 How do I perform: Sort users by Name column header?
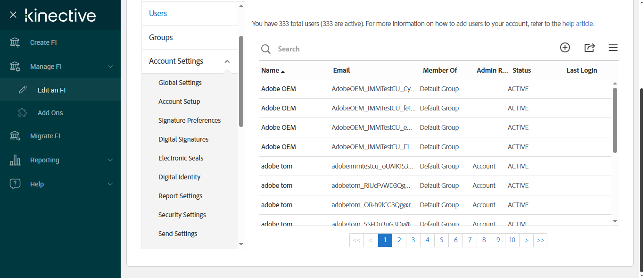pyautogui.click(x=271, y=70)
